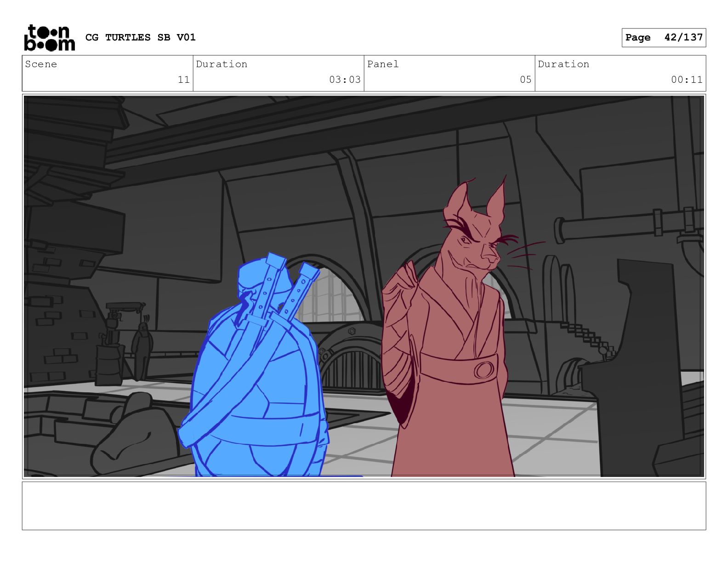Select panel number value '05'
The height and width of the screenshot is (563, 728).
click(526, 80)
